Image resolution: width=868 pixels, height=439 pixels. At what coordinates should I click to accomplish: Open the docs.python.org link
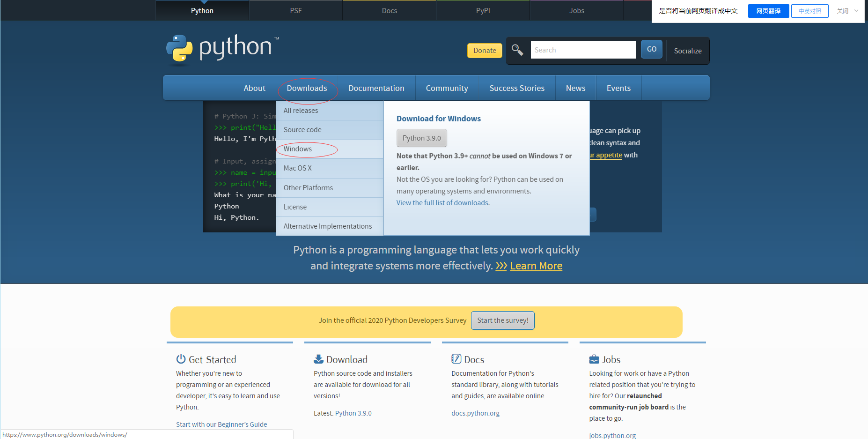click(475, 413)
